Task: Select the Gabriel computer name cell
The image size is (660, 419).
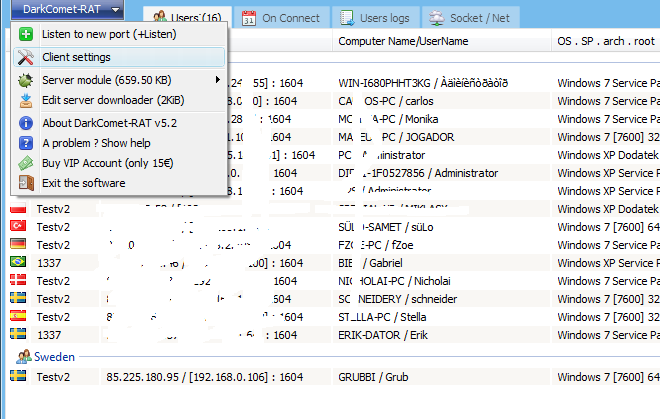Action: (370, 263)
